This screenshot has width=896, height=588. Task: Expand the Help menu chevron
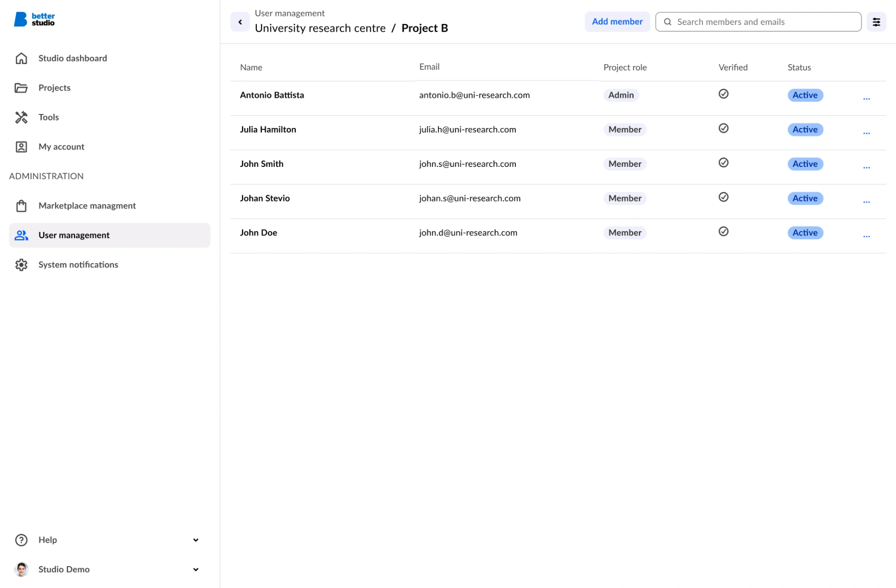click(196, 540)
